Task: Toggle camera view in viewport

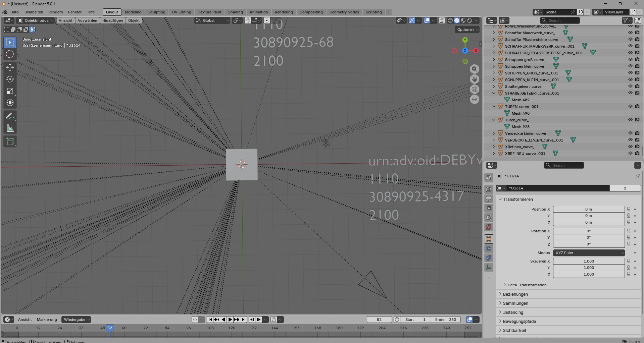Action: 474,89
